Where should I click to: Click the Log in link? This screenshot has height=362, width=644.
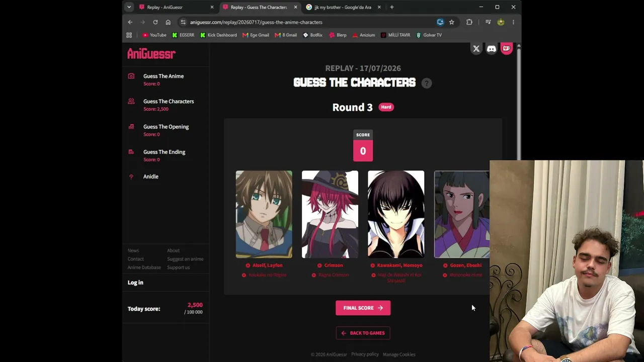coord(135,283)
